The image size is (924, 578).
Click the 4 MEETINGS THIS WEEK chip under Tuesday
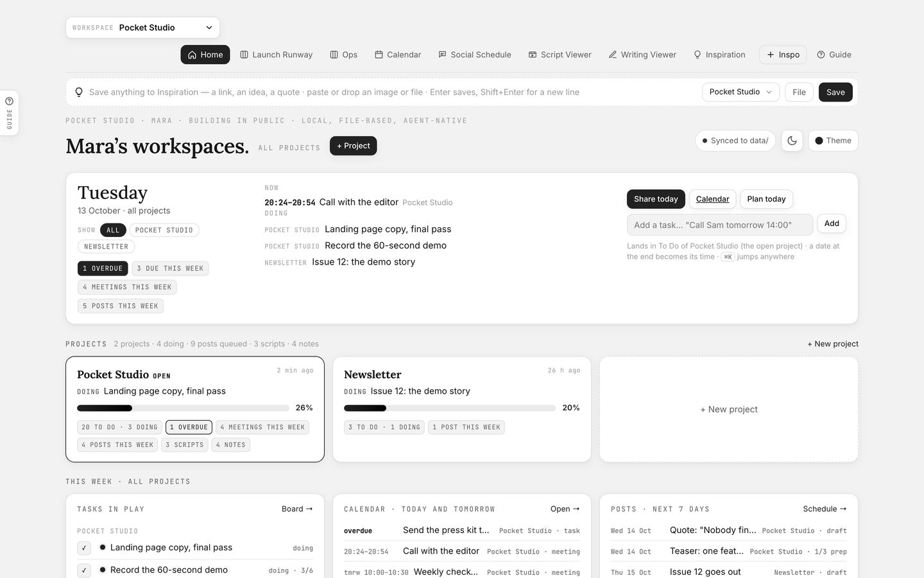(127, 287)
